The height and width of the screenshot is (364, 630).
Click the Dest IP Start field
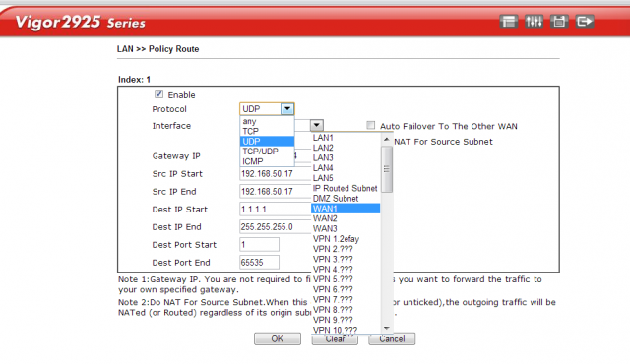pyautogui.click(x=276, y=210)
